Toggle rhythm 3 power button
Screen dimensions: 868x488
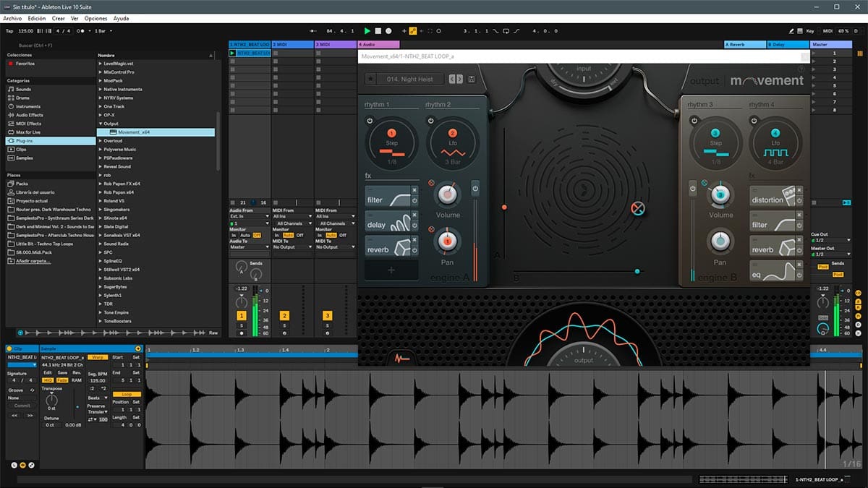coord(694,120)
